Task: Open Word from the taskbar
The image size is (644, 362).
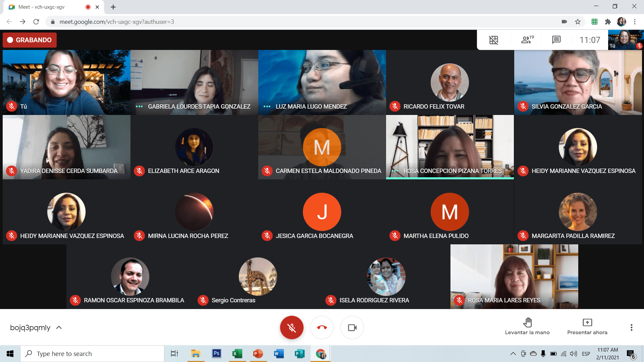Action: [x=279, y=354]
